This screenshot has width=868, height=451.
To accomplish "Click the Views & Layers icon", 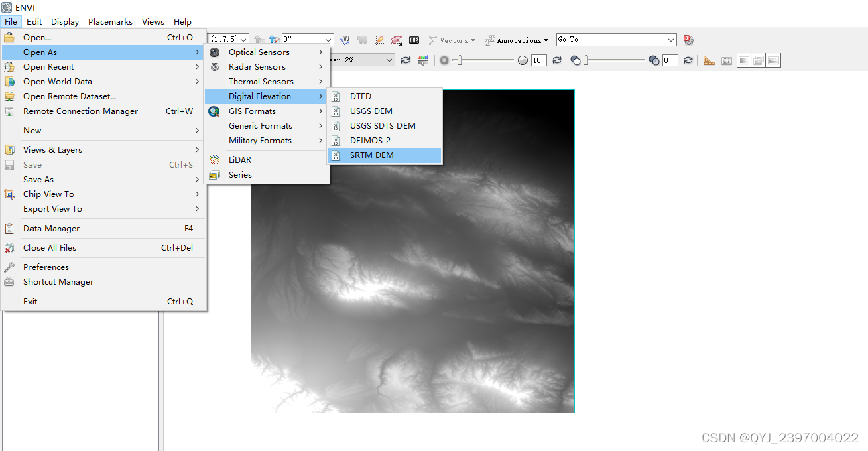I will point(9,150).
